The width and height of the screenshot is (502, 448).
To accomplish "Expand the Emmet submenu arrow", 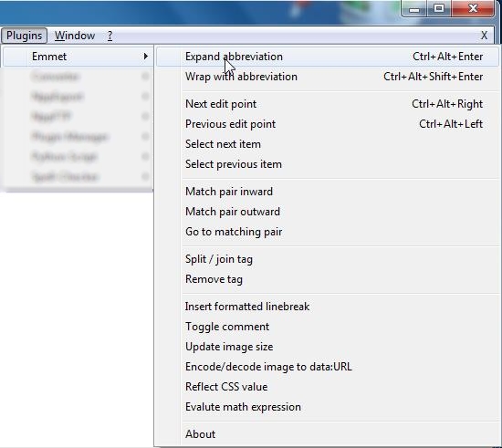I will (146, 57).
